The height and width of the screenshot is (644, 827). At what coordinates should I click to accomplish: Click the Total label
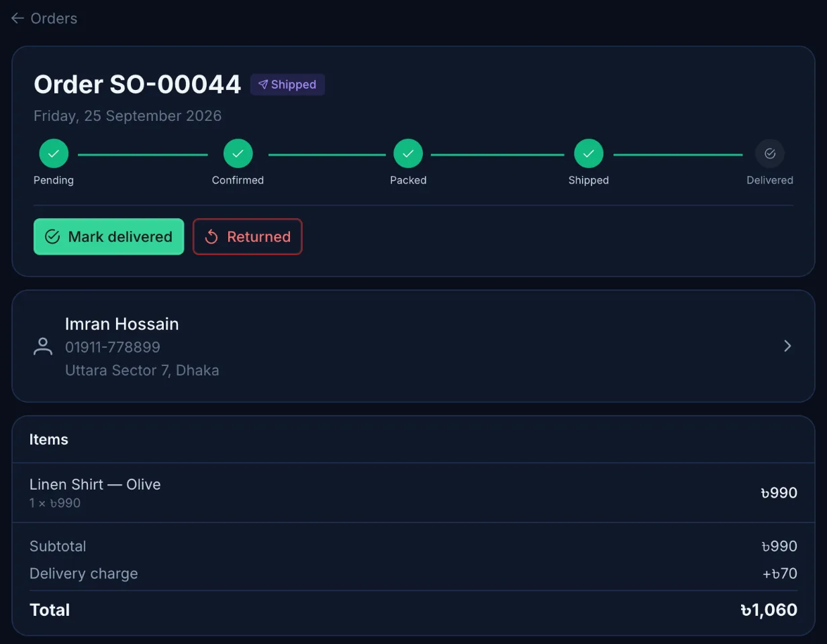click(x=50, y=610)
